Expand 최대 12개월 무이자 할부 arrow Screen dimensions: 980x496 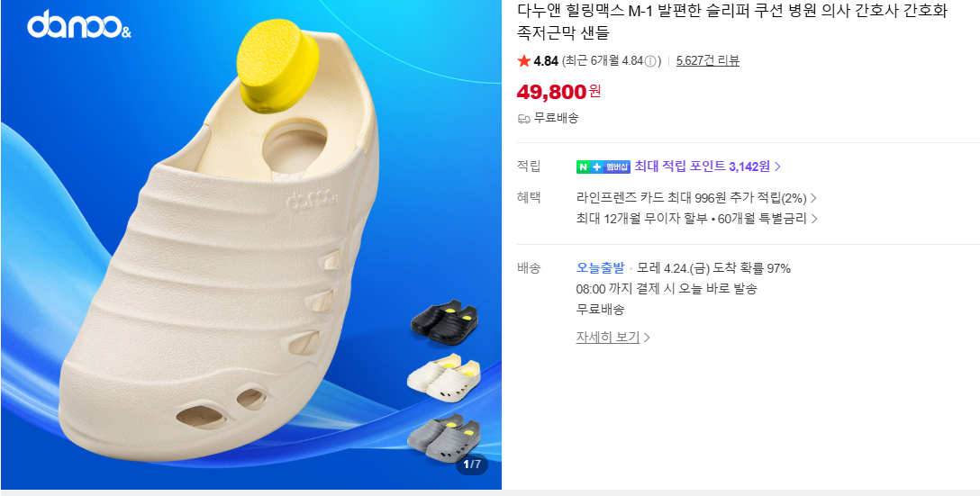(814, 219)
